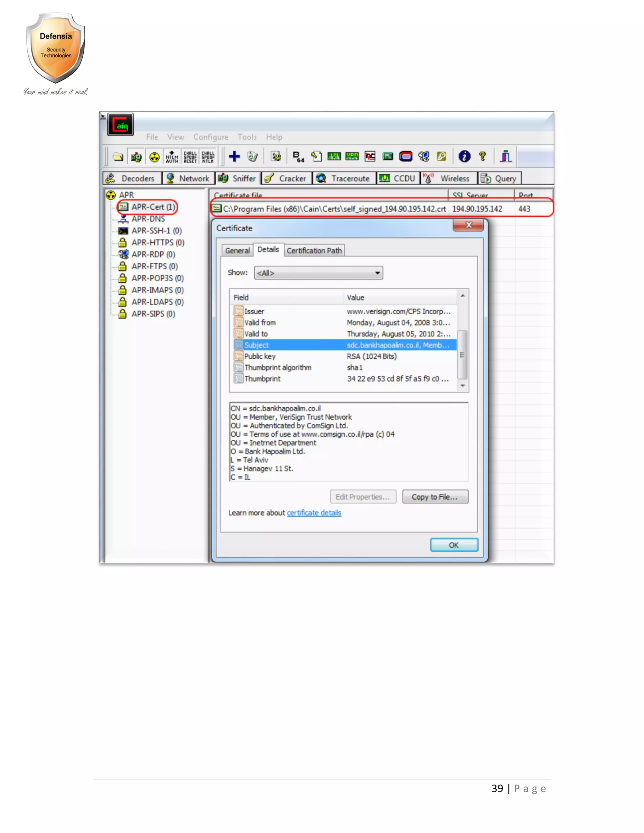The width and height of the screenshot is (644, 833).
Task: Select APR-LDAPS (0) in the tree
Action: pyautogui.click(x=158, y=301)
